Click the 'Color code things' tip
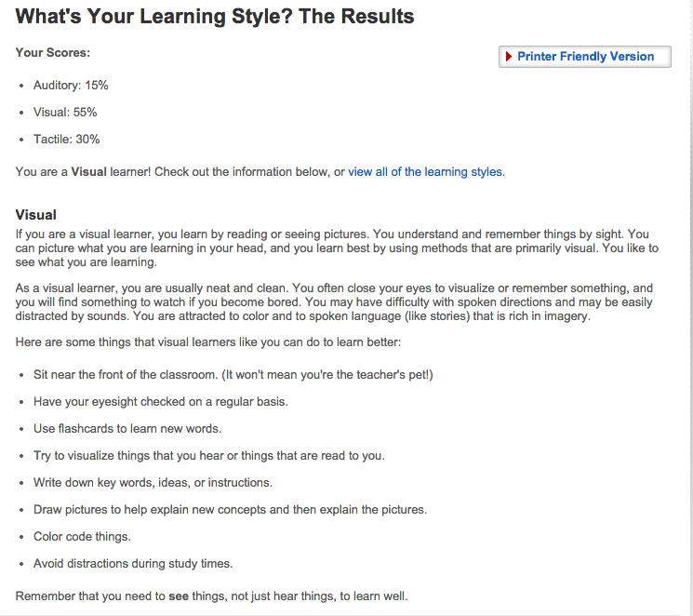Viewport: 693px width, 616px height. [x=82, y=537]
